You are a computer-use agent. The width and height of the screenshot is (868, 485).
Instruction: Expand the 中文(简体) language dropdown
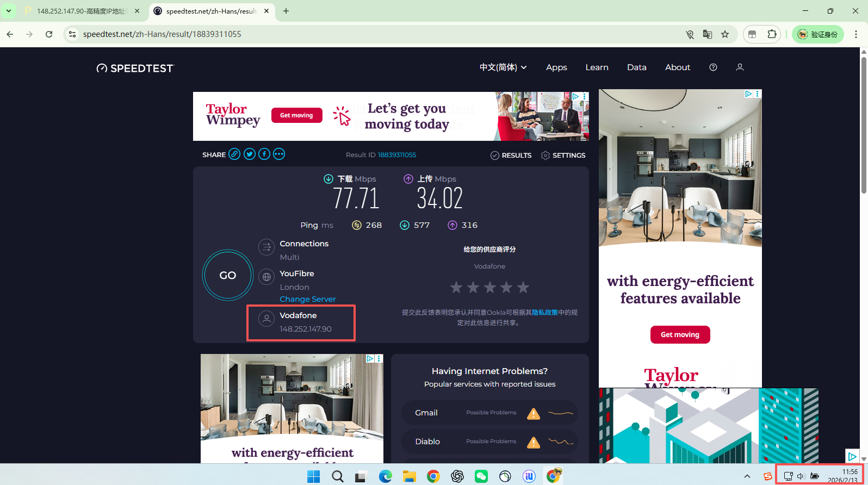point(503,67)
